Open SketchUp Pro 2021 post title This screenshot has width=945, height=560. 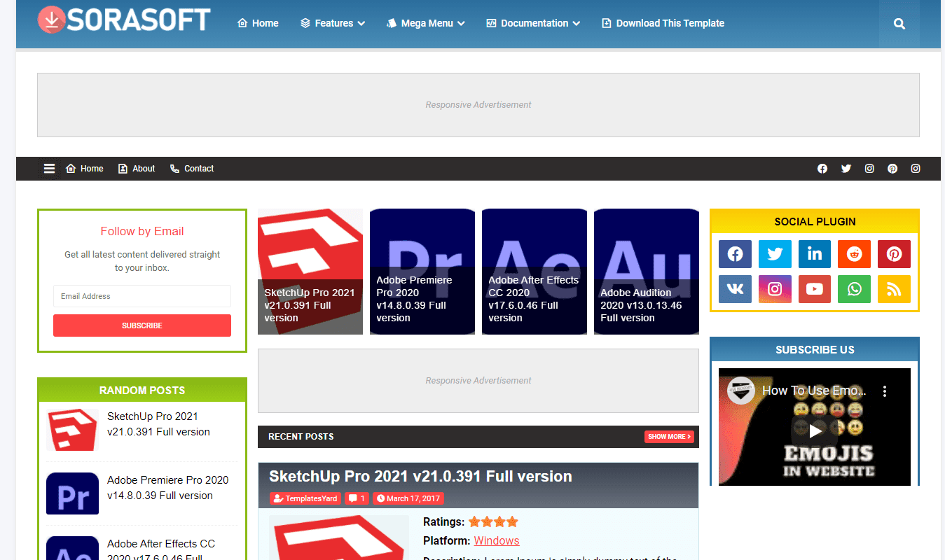(x=420, y=476)
